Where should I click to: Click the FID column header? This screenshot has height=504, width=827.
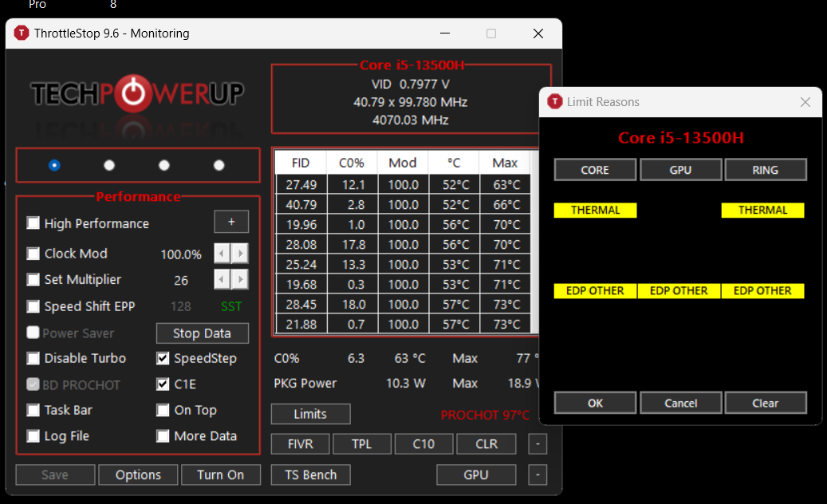point(301,163)
